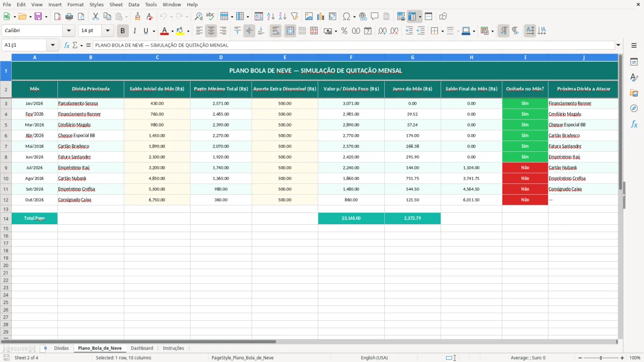Open the Format menu
The width and height of the screenshot is (644, 362).
click(x=75, y=4)
